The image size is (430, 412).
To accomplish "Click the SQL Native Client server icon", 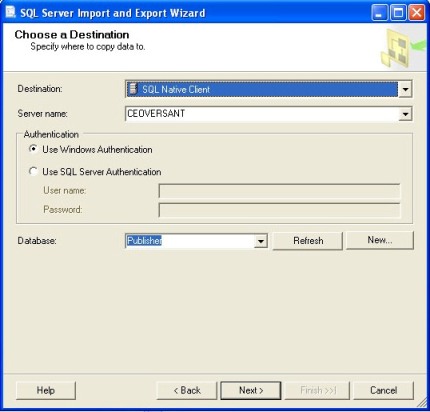I will (133, 89).
